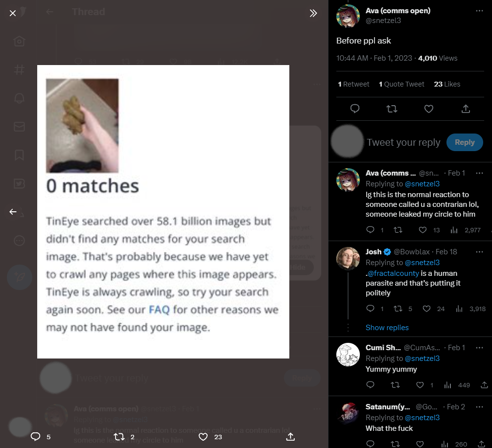Open the Josh display name link

[x=374, y=252]
